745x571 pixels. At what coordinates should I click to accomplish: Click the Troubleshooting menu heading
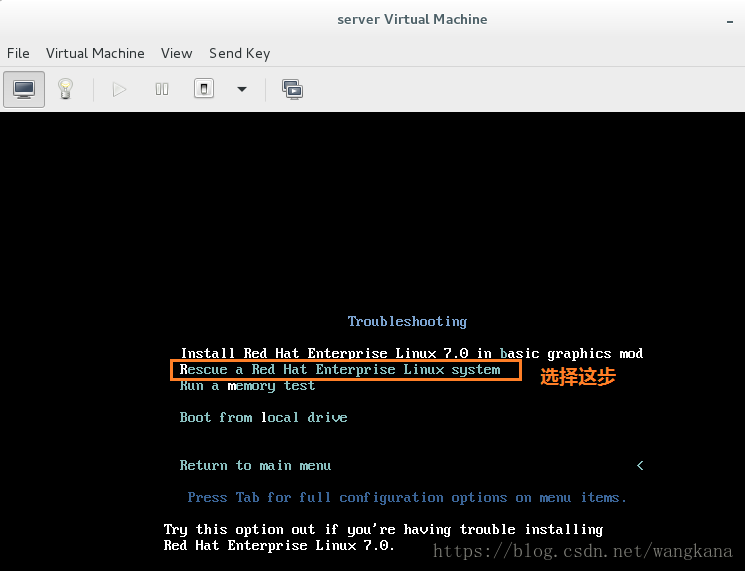coord(407,322)
